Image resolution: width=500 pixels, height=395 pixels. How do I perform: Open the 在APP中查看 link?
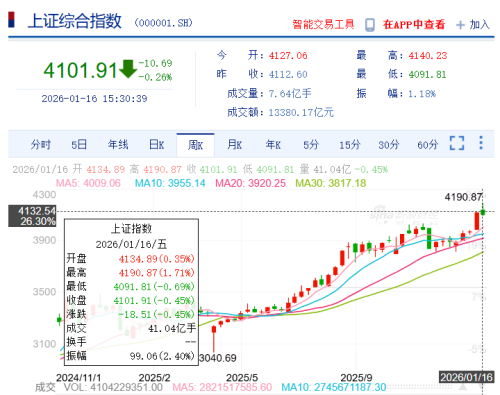414,25
